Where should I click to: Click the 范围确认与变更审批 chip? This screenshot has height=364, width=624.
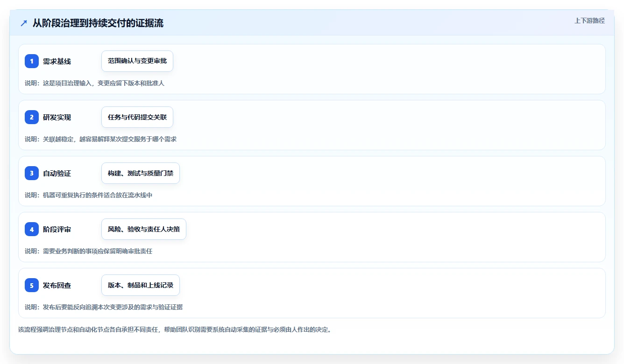tap(137, 61)
